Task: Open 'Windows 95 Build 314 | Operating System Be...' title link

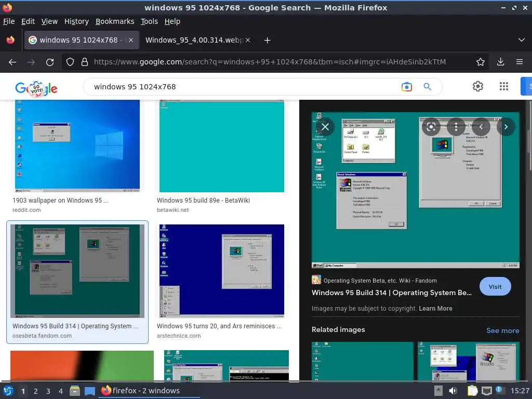Action: (392, 293)
